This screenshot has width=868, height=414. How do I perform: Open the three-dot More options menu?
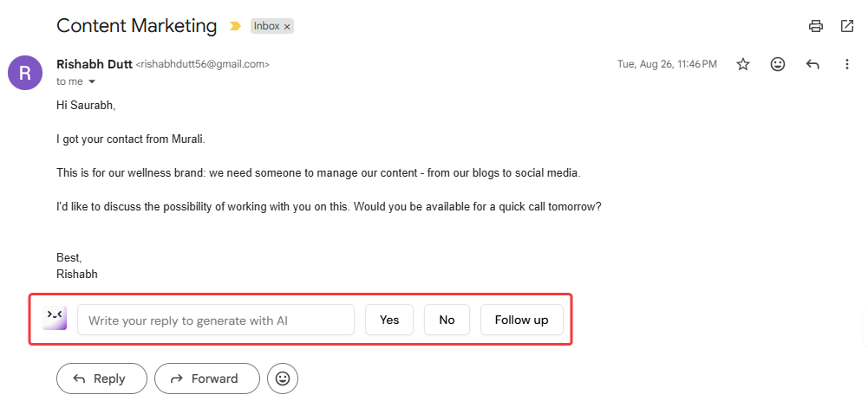[x=847, y=64]
